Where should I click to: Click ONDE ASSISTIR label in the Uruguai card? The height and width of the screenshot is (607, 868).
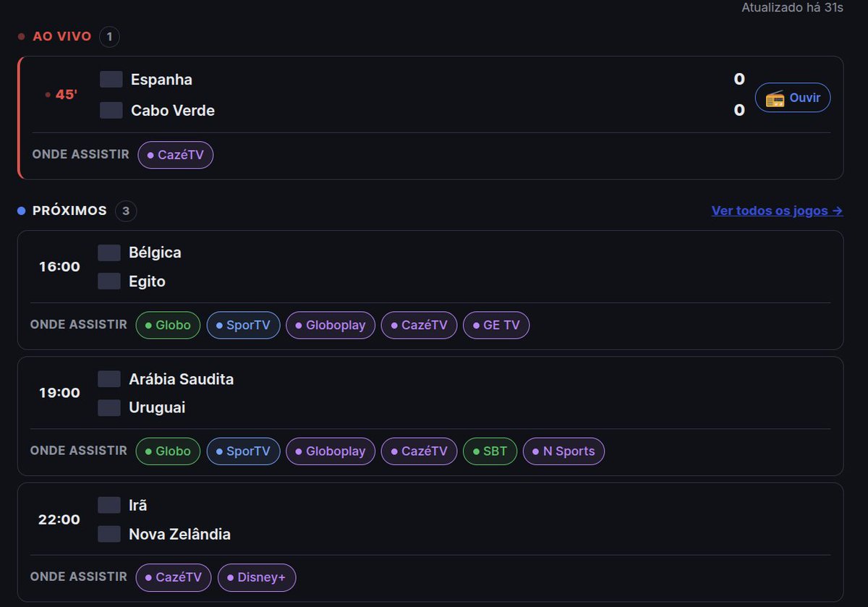coord(79,451)
